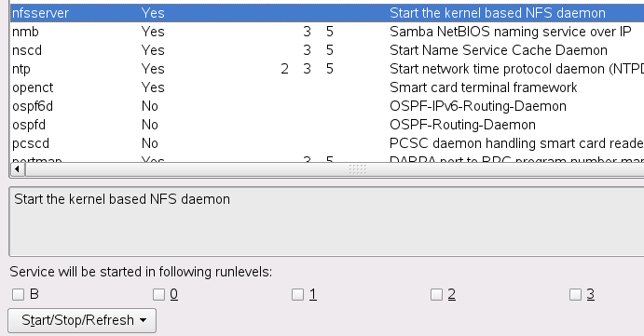Enable runlevel B checkbox

coord(18,294)
